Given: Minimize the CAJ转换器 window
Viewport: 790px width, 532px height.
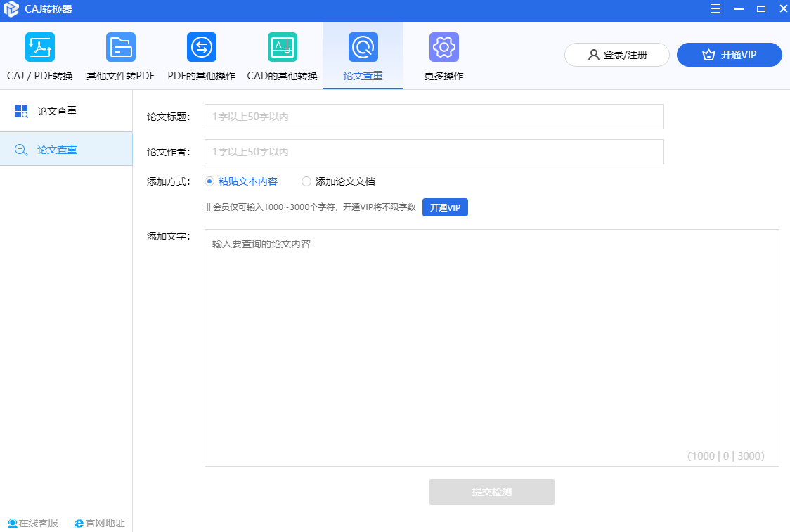Looking at the screenshot, I should 739,8.
